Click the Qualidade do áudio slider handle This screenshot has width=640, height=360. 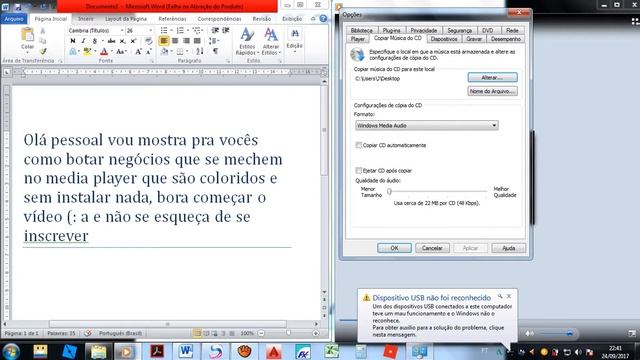[x=389, y=191]
